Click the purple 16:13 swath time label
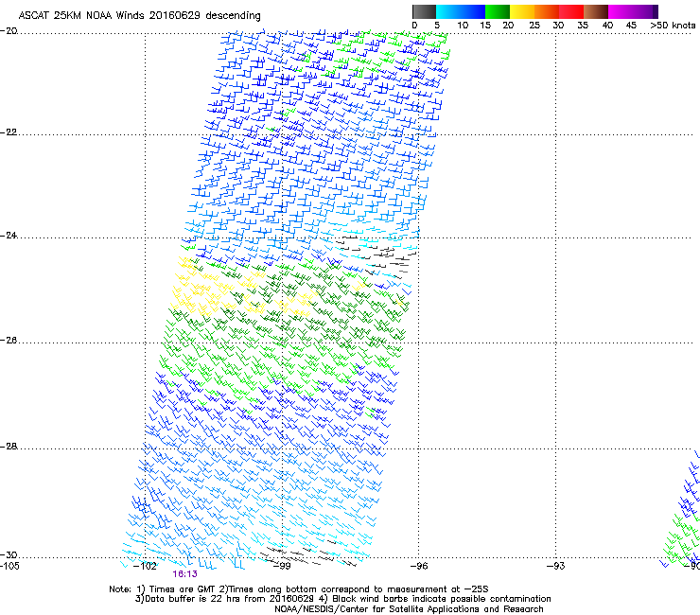The image size is (700, 615). pos(184,574)
